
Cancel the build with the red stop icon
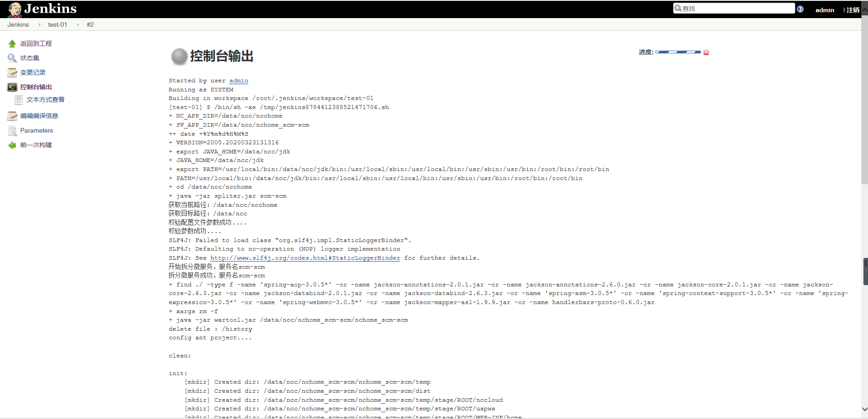click(x=706, y=52)
